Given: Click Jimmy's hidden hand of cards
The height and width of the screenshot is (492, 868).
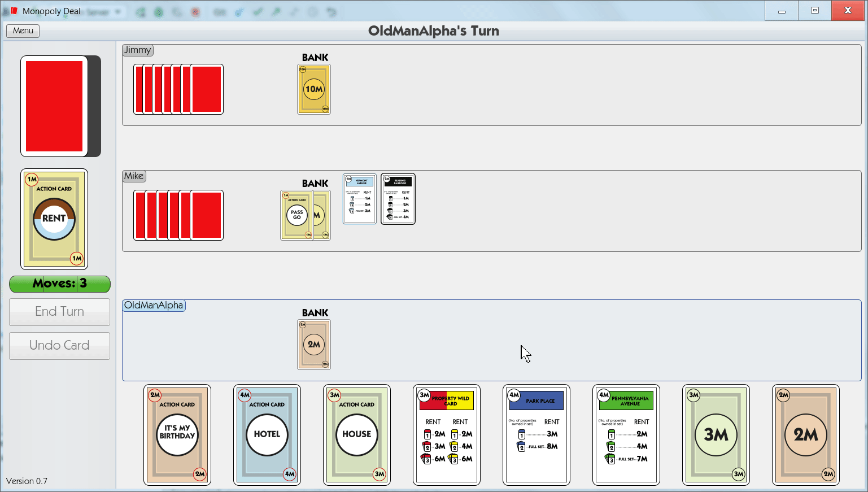Looking at the screenshot, I should click(178, 89).
